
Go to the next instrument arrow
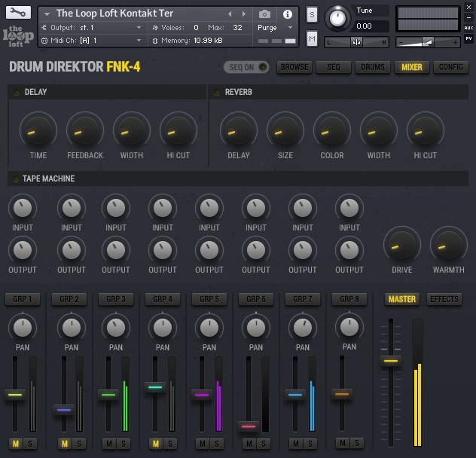pos(243,14)
